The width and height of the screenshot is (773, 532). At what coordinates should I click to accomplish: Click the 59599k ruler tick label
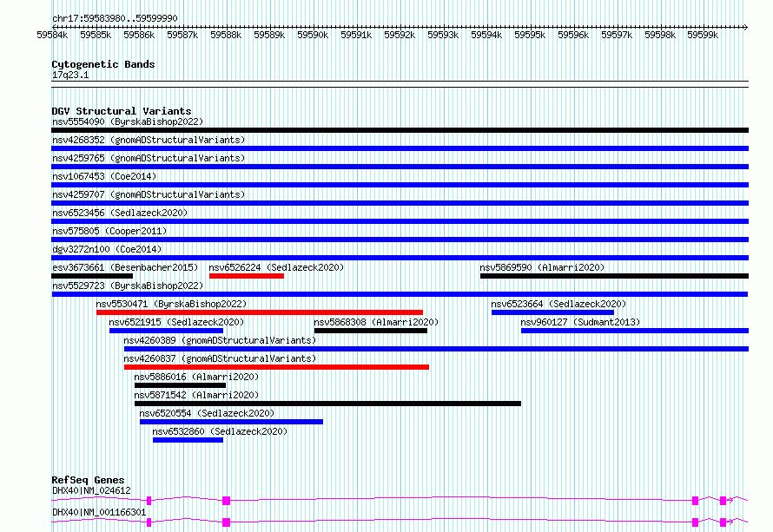coord(703,35)
